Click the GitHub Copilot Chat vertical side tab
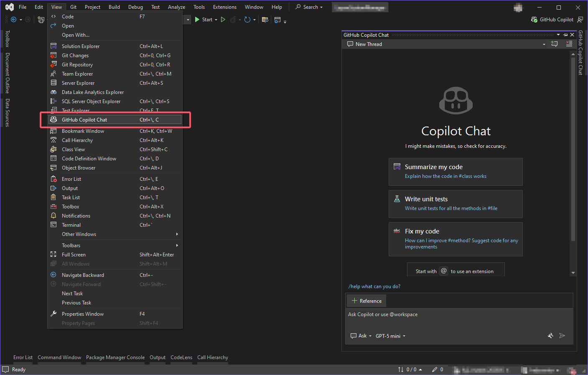 pos(580,53)
